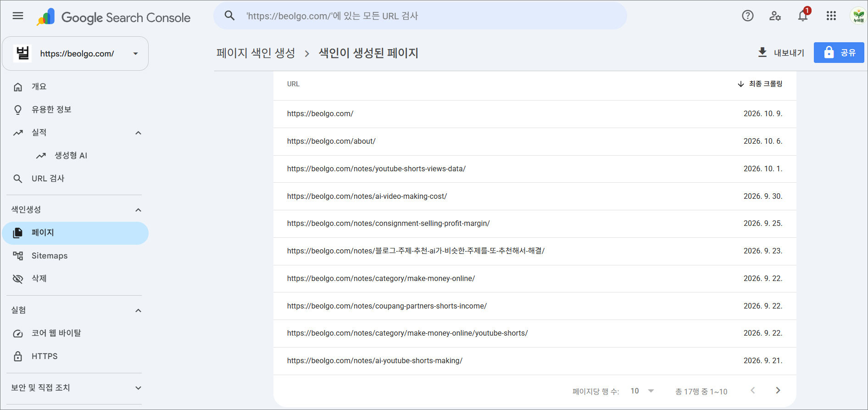Screen dimensions: 868x410
Task: Collapse the 실험 section
Action: point(138,310)
